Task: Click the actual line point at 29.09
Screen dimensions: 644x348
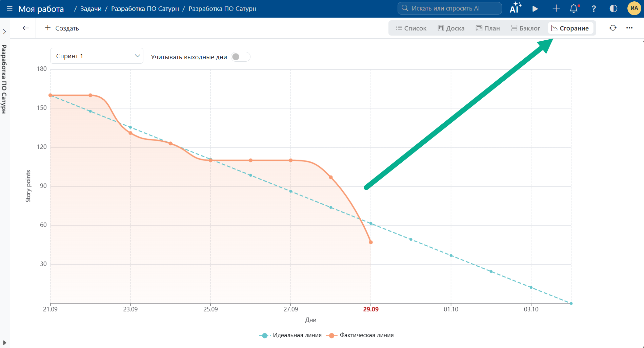Action: pyautogui.click(x=371, y=242)
